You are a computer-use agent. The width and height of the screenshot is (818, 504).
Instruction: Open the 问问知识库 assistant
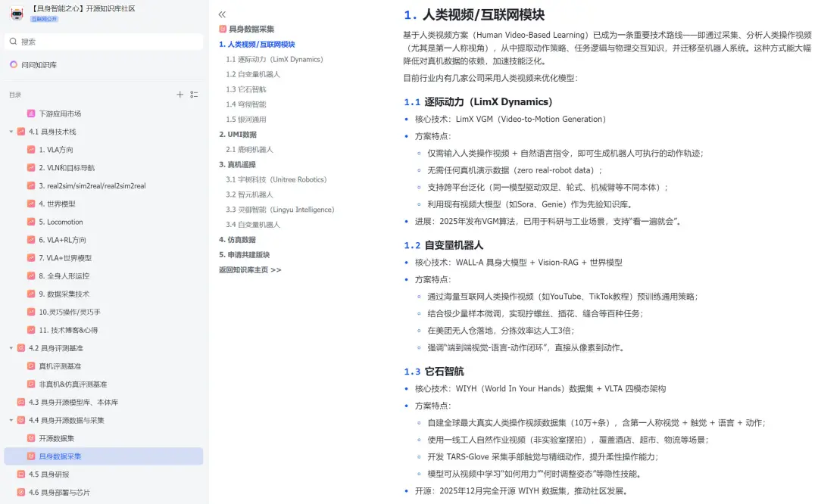pyautogui.click(x=39, y=65)
